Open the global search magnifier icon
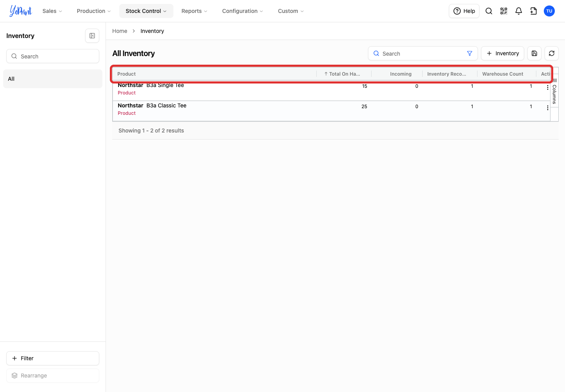 [489, 11]
